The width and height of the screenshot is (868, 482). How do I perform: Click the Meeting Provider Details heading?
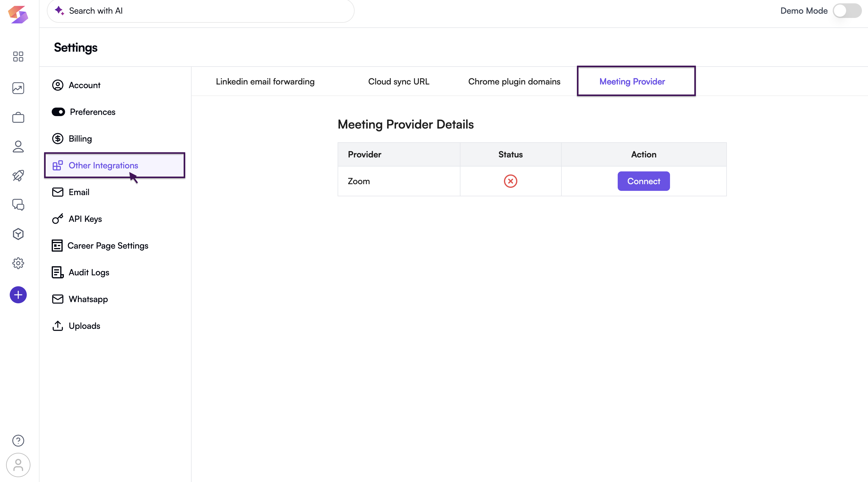click(x=406, y=125)
